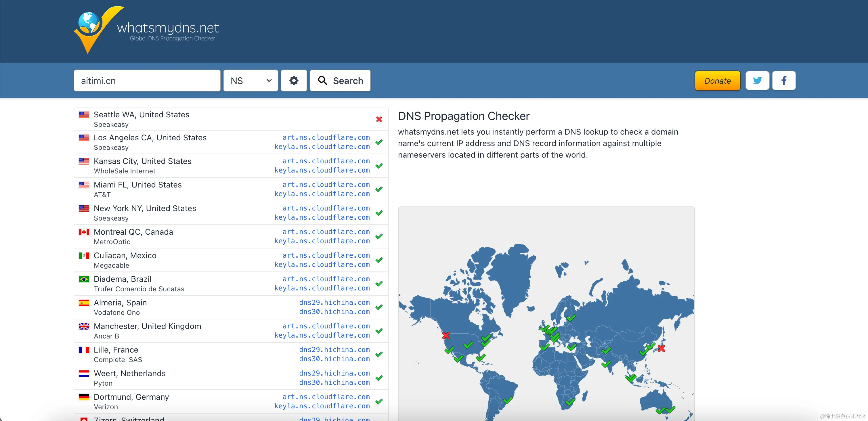868x421 pixels.
Task: Click dns30.hichina.com in Lille, France row
Action: 334,359
